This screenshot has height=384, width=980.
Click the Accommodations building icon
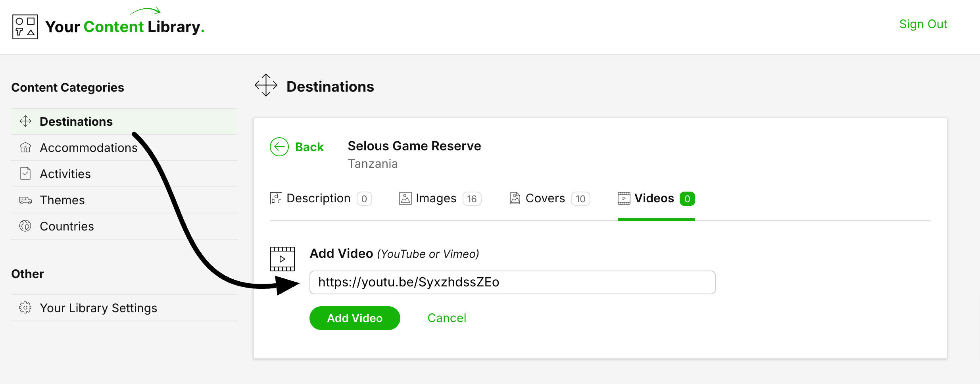(25, 148)
